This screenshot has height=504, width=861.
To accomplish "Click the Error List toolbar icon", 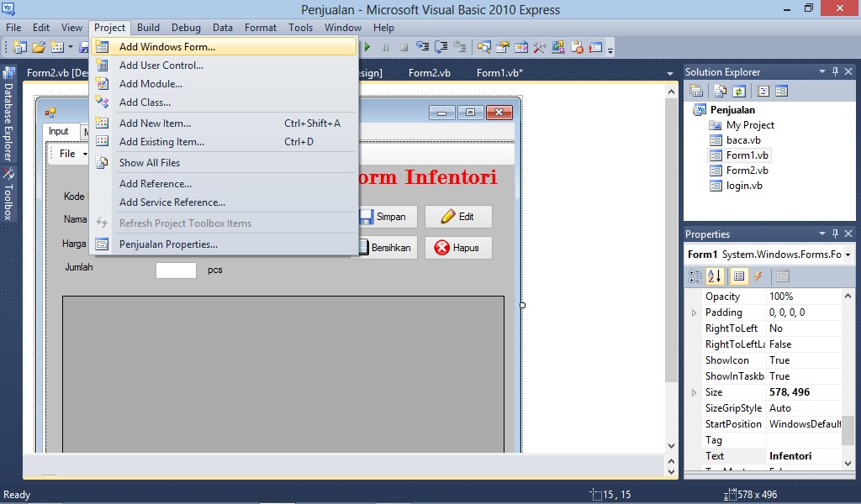I will pos(577,47).
